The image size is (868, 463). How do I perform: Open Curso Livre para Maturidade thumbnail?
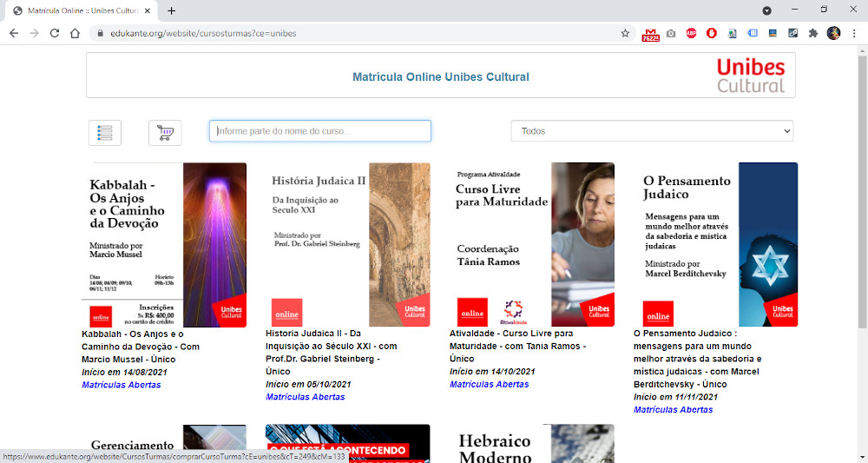pyautogui.click(x=532, y=244)
